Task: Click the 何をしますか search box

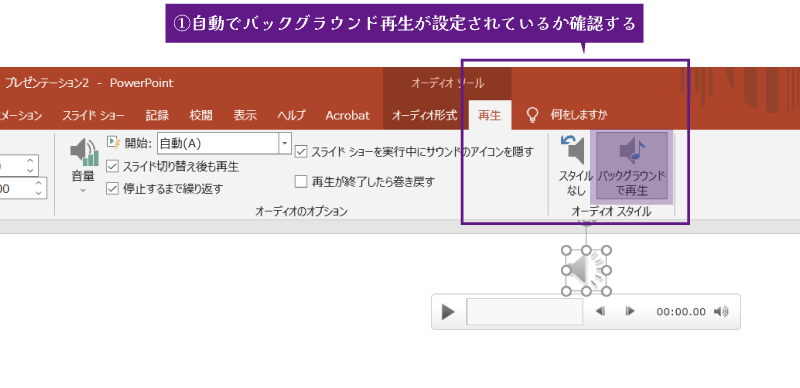Action: (x=579, y=115)
